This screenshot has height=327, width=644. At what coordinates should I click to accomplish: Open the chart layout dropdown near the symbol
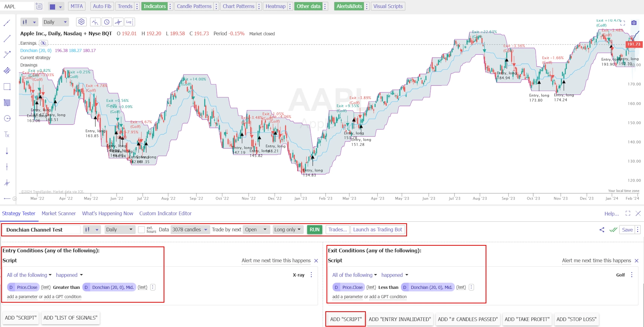(x=56, y=6)
